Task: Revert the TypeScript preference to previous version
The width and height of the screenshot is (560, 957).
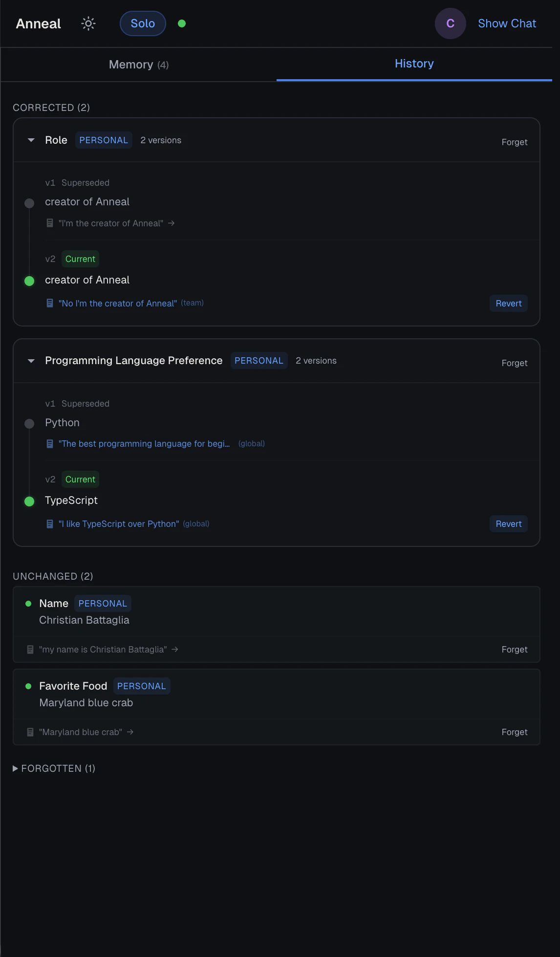Action: coord(508,524)
